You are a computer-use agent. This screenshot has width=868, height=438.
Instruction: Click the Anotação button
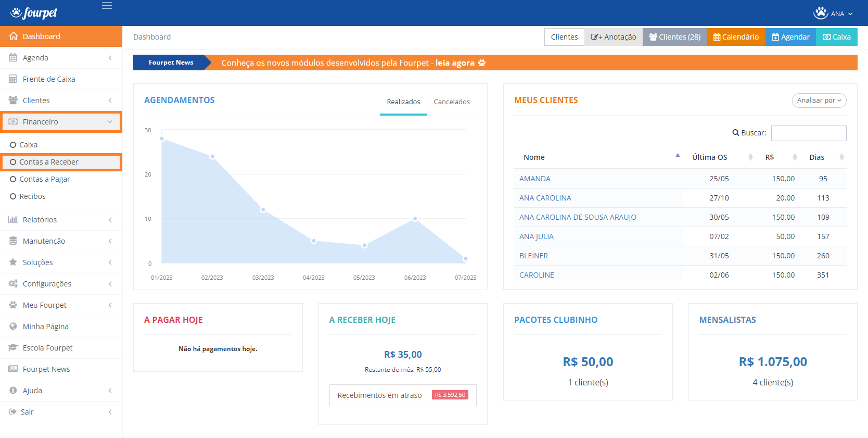tap(614, 37)
